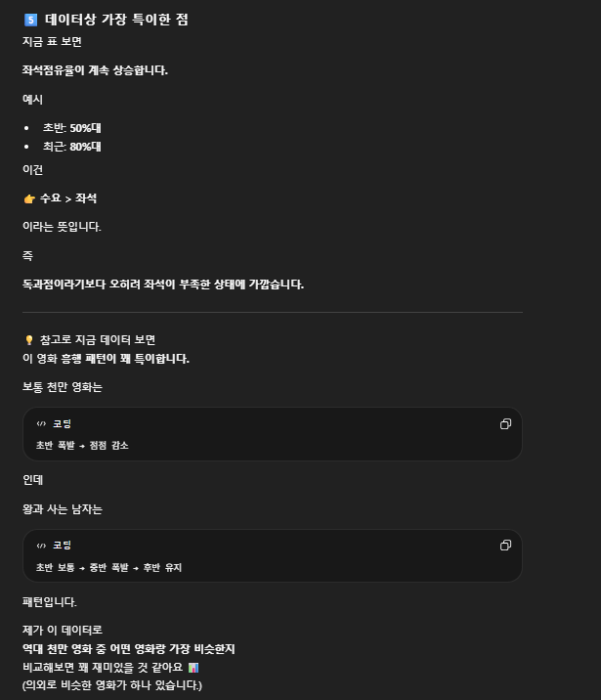601x700 pixels.
Task: Click the bold '좌석점유율이 계속 상승합니다.' line
Action: coord(95,70)
